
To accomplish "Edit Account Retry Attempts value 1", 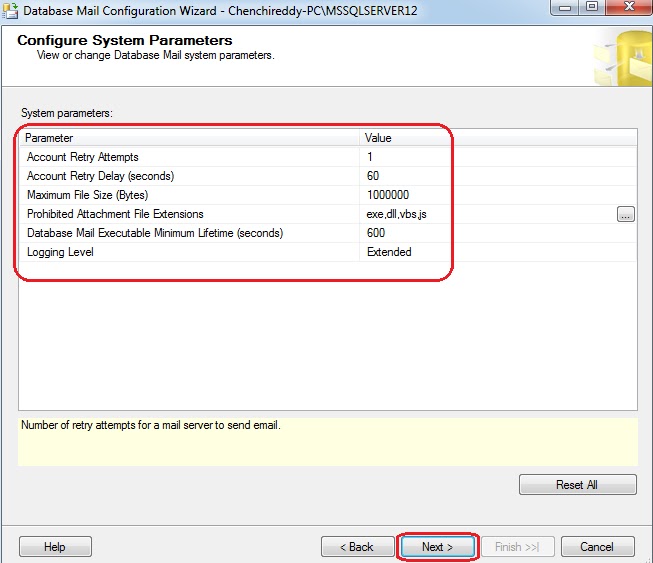I will point(498,157).
